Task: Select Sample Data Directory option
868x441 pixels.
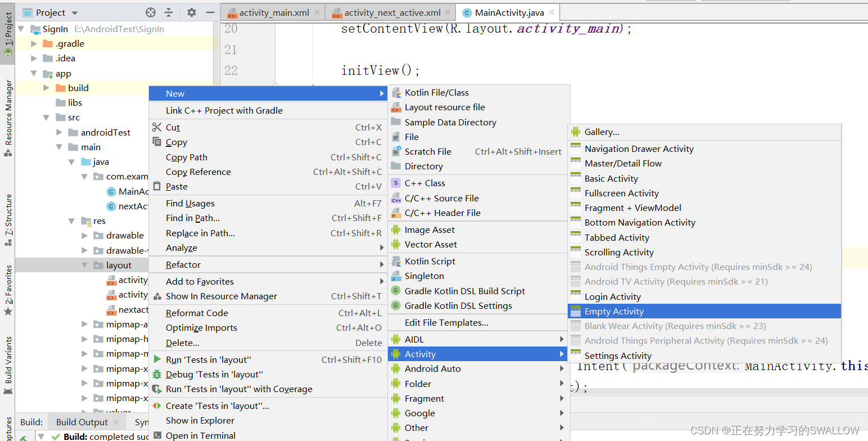Action: [479, 122]
